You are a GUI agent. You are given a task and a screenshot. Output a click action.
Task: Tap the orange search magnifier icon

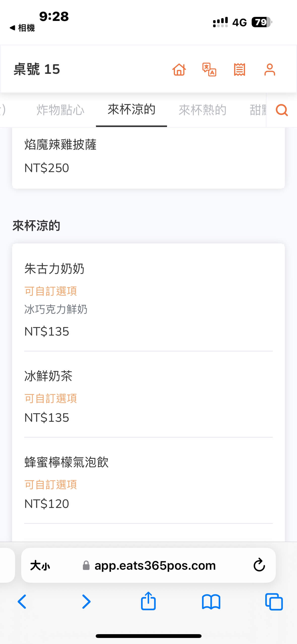282,110
